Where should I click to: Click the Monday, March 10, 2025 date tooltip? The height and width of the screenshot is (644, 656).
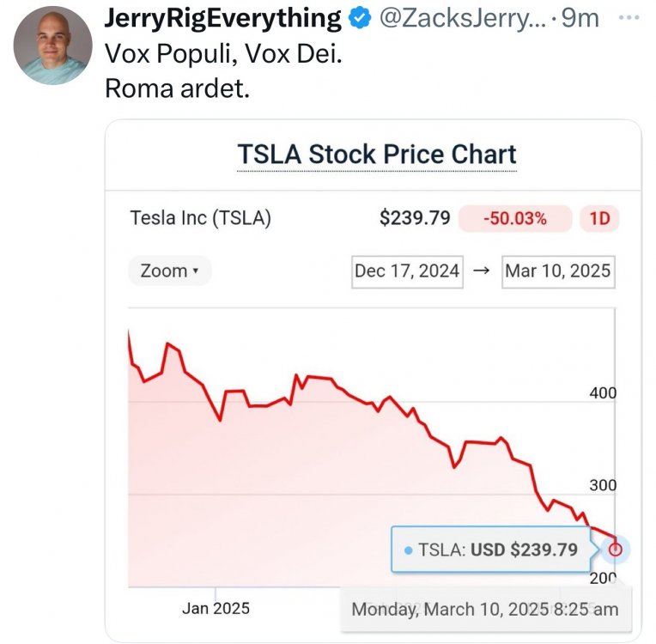click(x=485, y=610)
